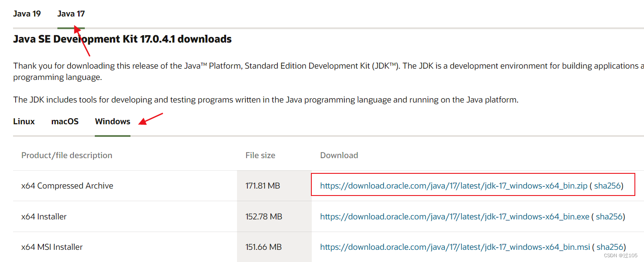Switch to the Java 19 tab

(27, 13)
